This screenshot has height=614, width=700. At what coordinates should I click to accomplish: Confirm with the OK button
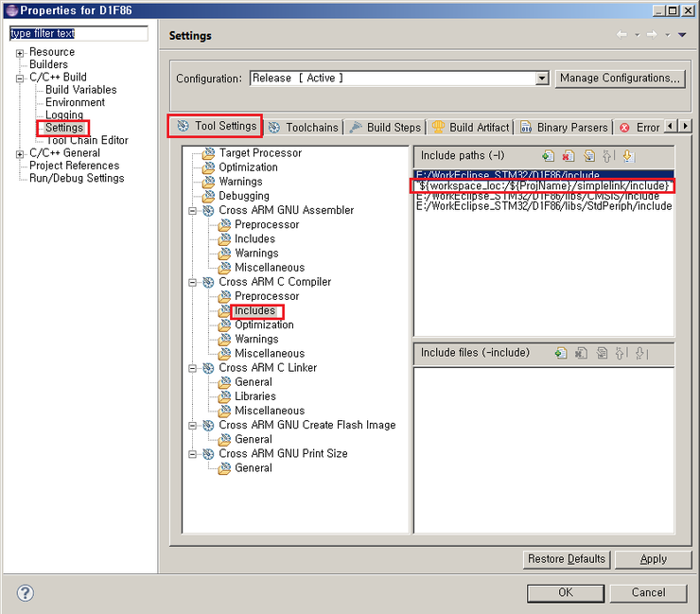[x=566, y=593]
